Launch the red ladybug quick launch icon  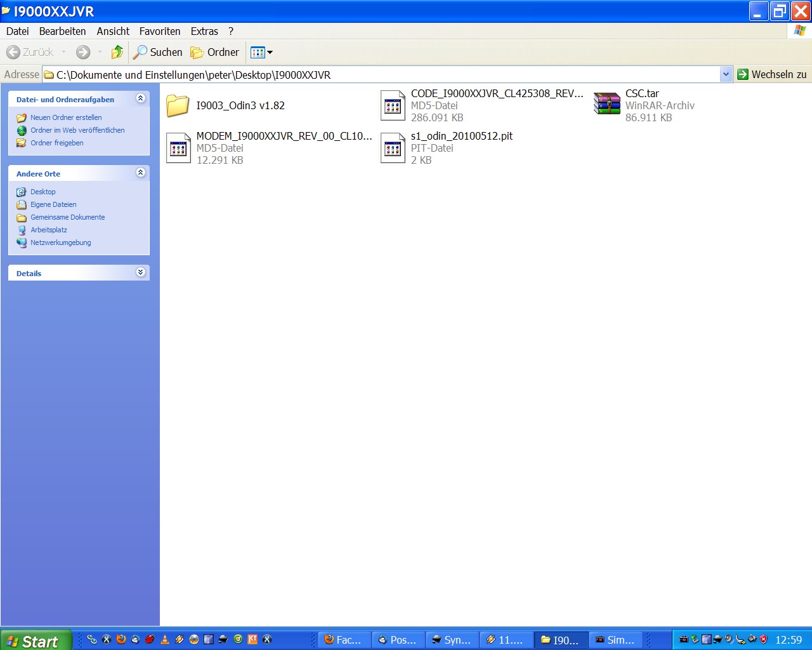(150, 639)
